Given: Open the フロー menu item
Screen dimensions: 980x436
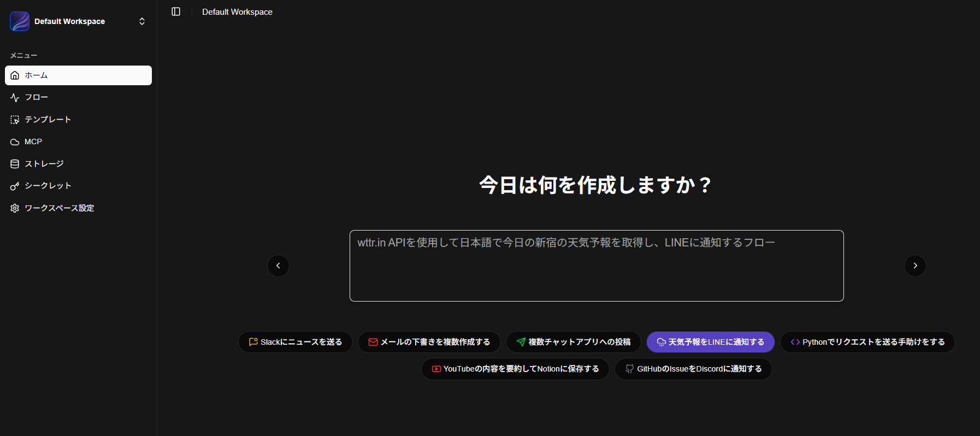Looking at the screenshot, I should [78, 97].
